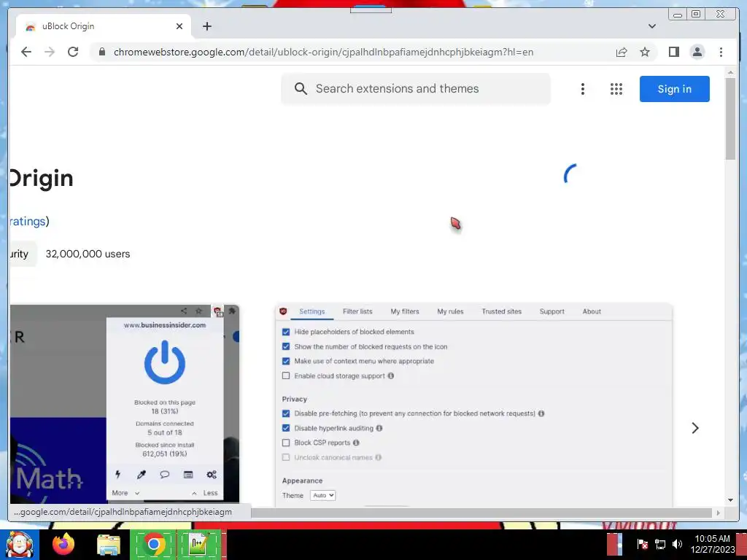This screenshot has height=560, width=747.
Task: Click the info icon beside cloud storage support
Action: coord(391,376)
